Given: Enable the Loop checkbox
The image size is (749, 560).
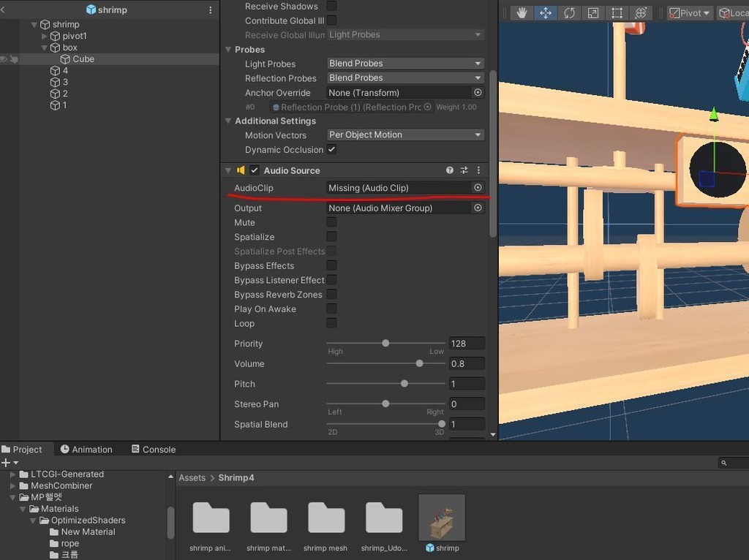Looking at the screenshot, I should (x=331, y=323).
